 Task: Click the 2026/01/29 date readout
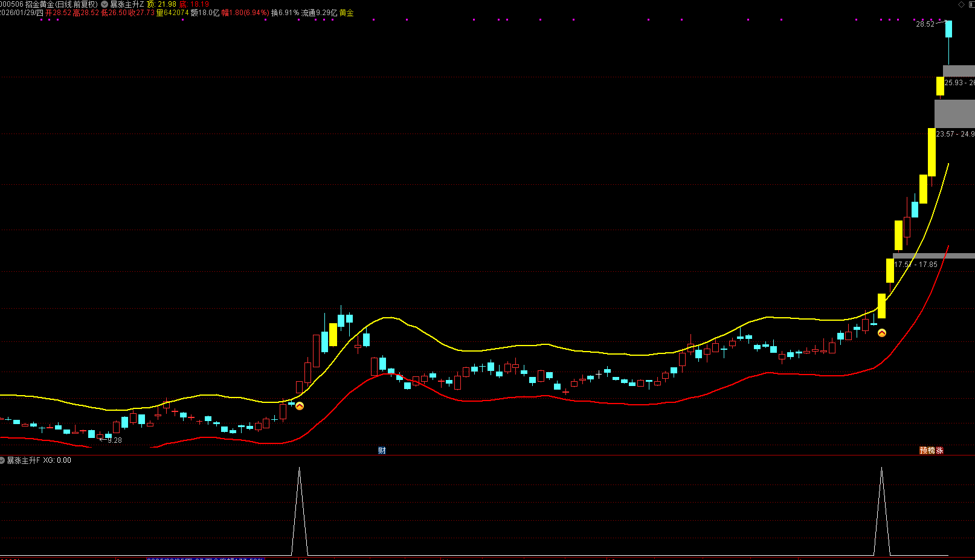coord(22,13)
